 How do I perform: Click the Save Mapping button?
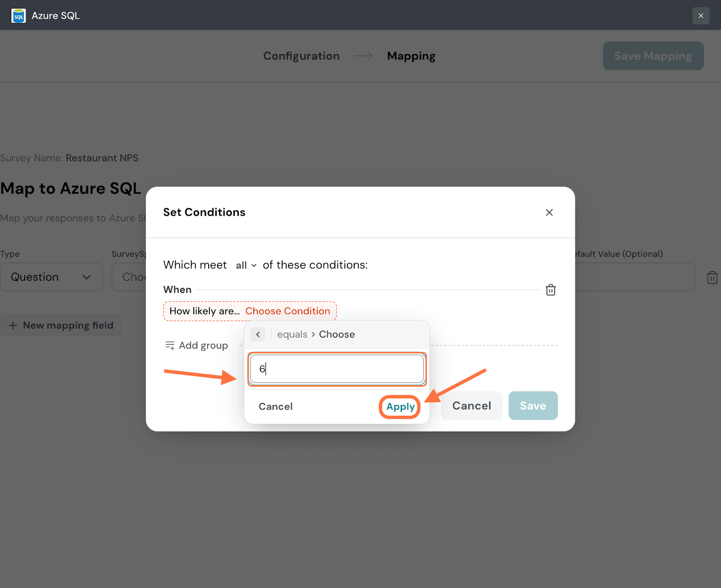coord(653,56)
